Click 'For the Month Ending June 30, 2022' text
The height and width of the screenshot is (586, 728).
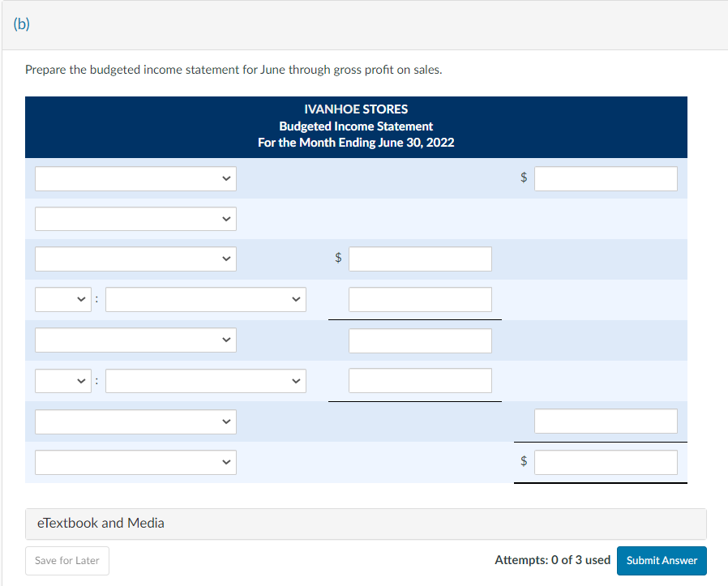click(x=356, y=143)
